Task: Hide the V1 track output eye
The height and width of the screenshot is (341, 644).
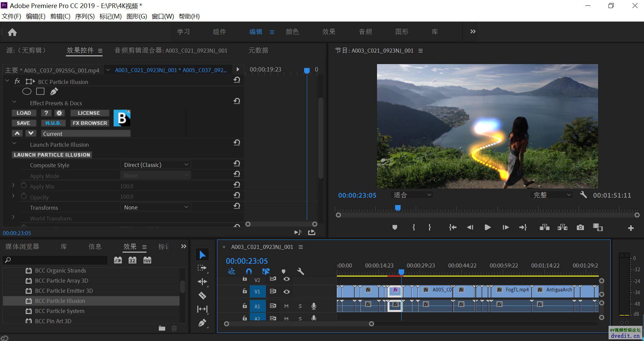Action: (287, 292)
